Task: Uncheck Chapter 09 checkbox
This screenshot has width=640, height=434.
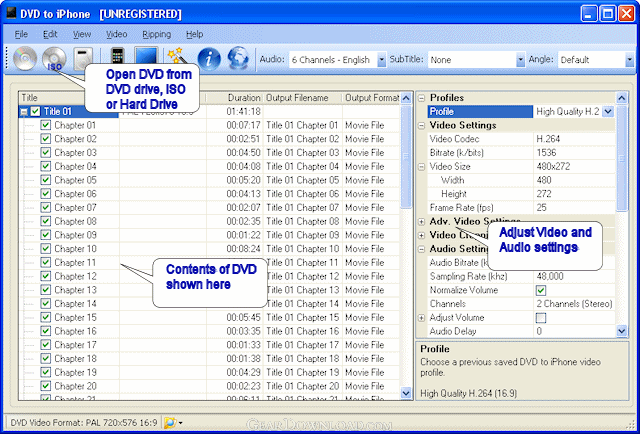Action: tap(45, 235)
